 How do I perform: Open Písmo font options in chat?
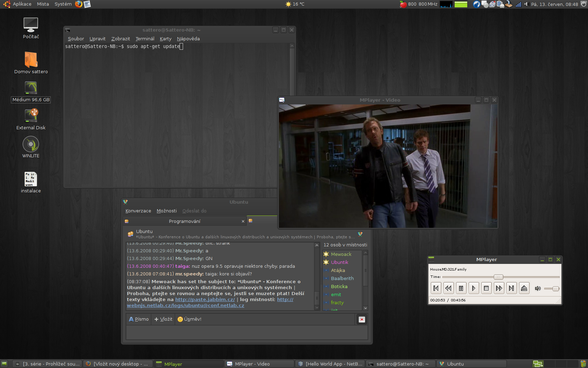[139, 319]
